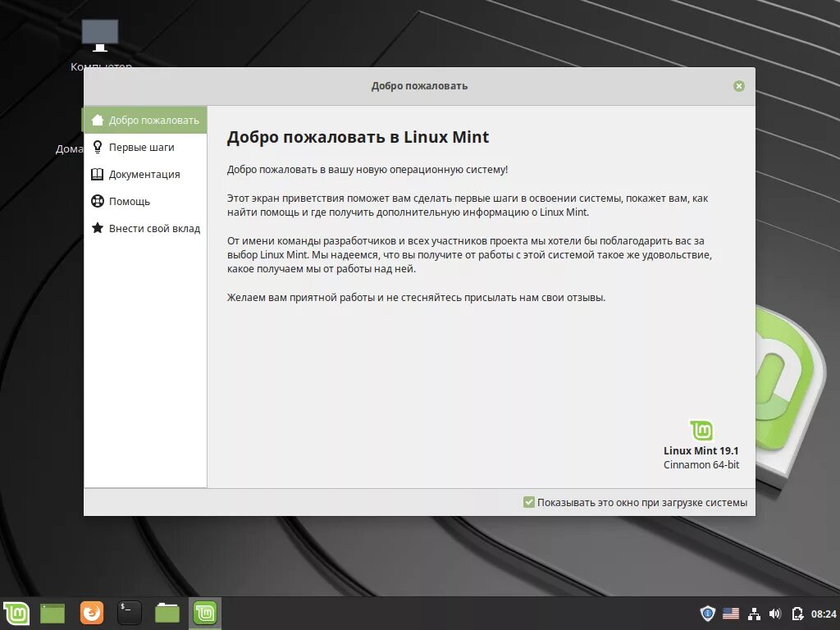Viewport: 840px width, 630px height.
Task: Open the clock showing 08:24
Action: [x=824, y=614]
